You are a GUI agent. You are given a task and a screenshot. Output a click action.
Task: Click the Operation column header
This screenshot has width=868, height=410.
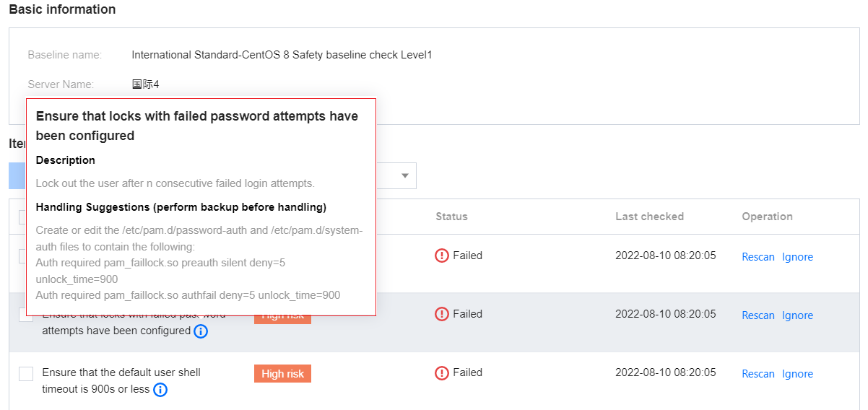point(767,217)
